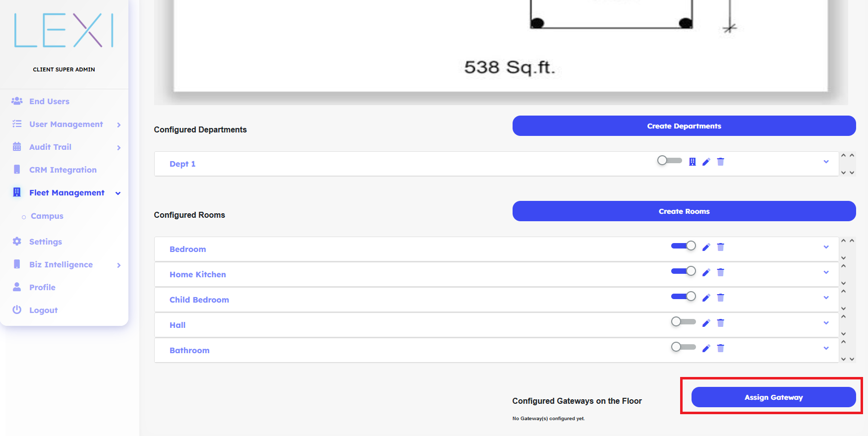
Task: Expand the Dept 1 row details
Action: click(x=826, y=162)
